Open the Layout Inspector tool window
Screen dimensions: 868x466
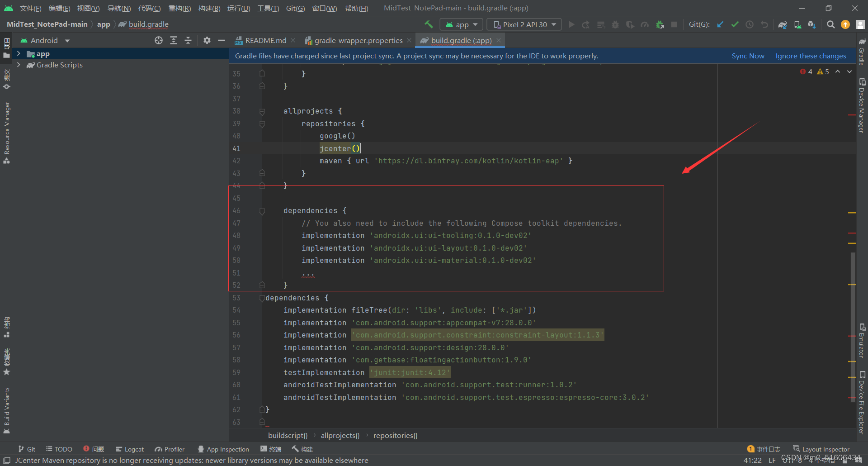(x=821, y=449)
